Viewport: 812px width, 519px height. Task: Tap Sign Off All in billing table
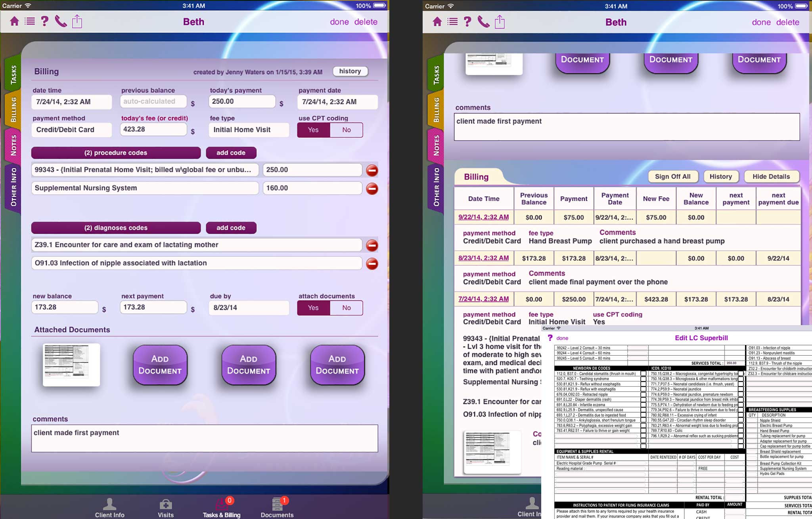click(x=673, y=176)
